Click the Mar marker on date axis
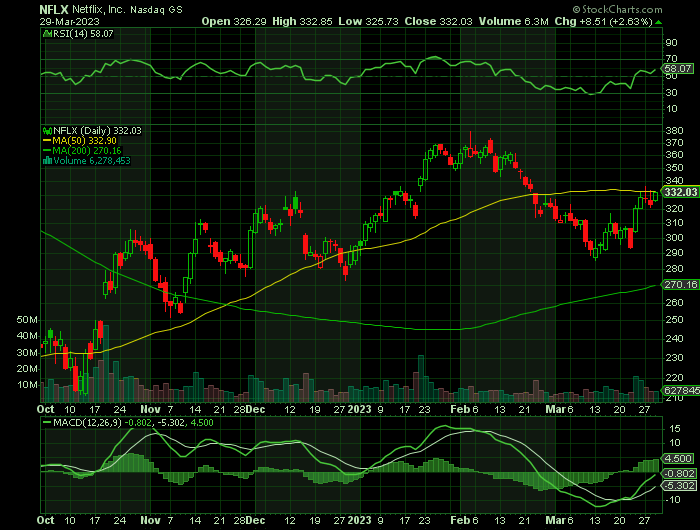Viewport: 700px width, 530px height. point(555,409)
